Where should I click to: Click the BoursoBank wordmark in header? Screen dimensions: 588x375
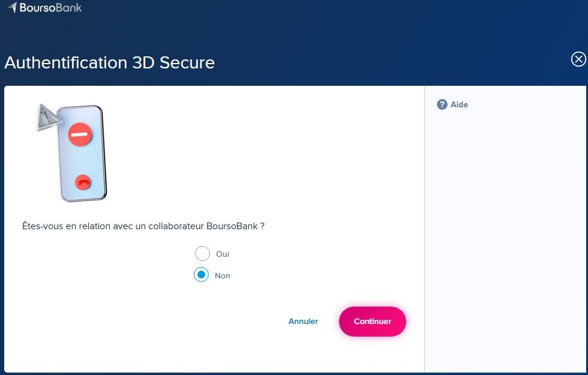(50, 8)
